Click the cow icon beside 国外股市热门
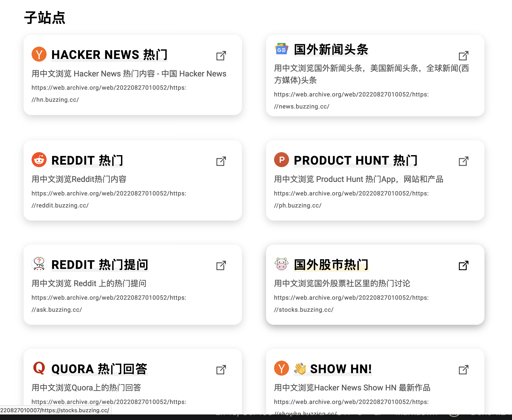 click(282, 264)
